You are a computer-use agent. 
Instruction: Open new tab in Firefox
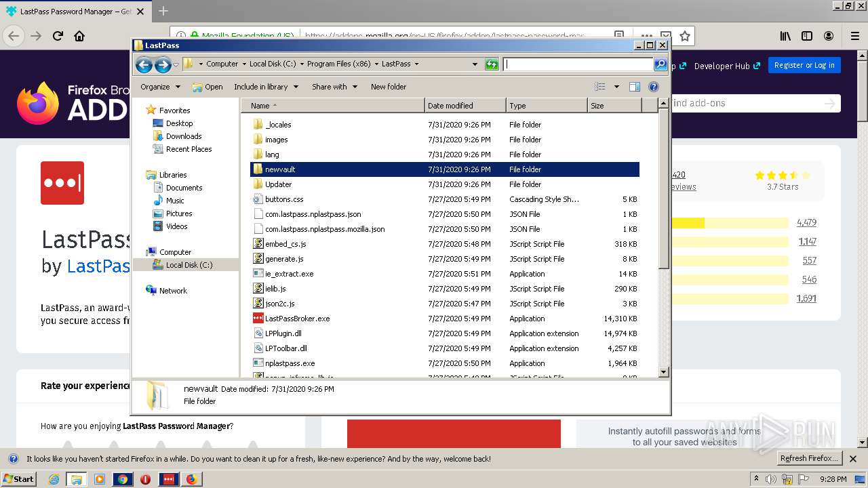click(163, 11)
